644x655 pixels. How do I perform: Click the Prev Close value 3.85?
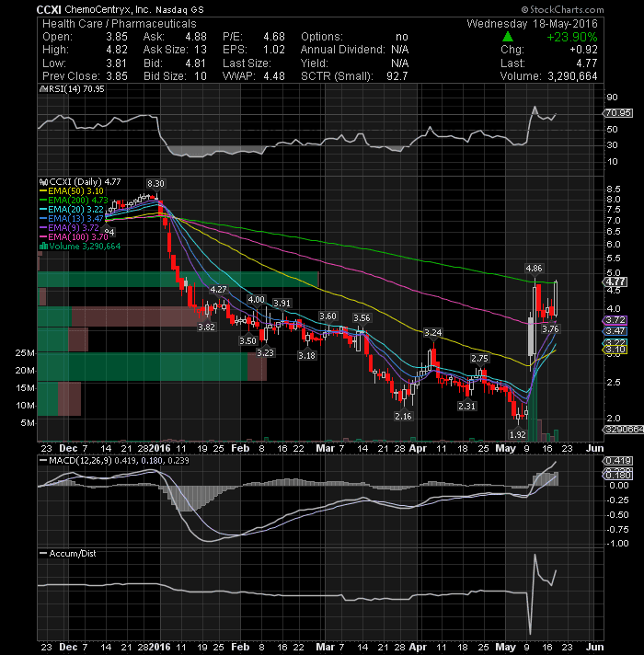117,76
